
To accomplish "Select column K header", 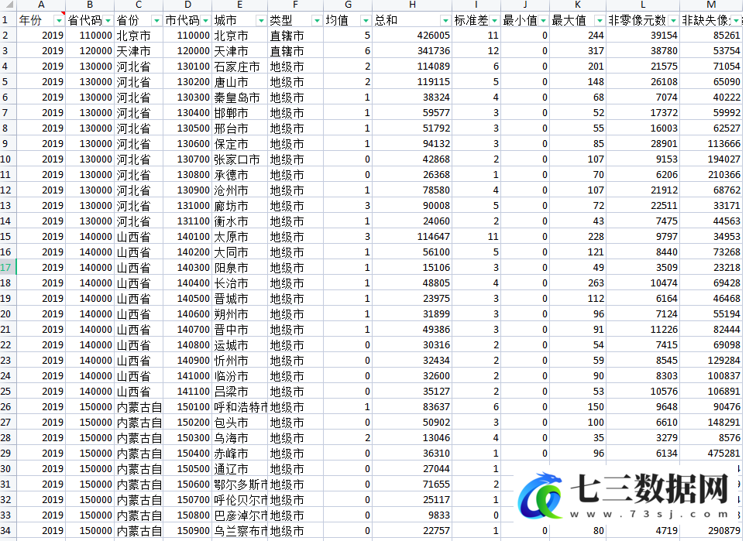I will tap(578, 5).
